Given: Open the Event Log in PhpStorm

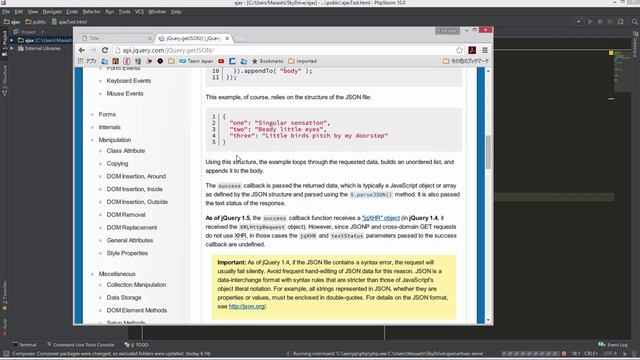Looking at the screenshot, I should click(x=613, y=345).
